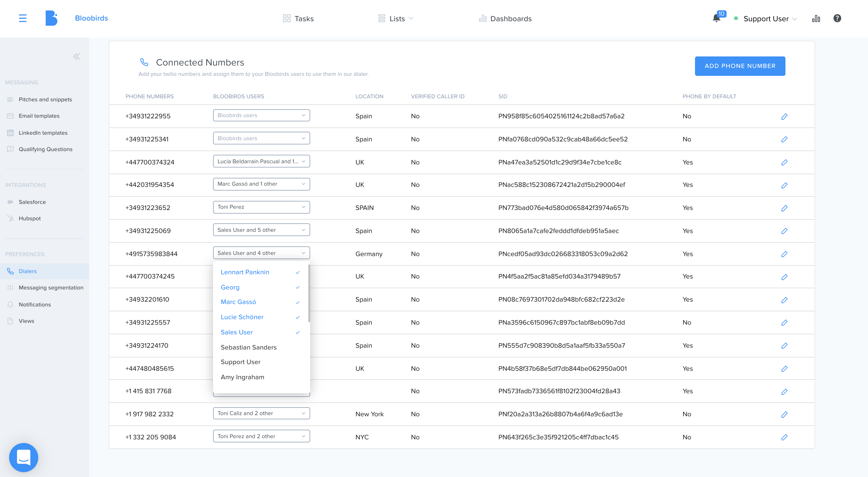
Task: Open the bar chart icon in header
Action: pyautogui.click(x=816, y=19)
